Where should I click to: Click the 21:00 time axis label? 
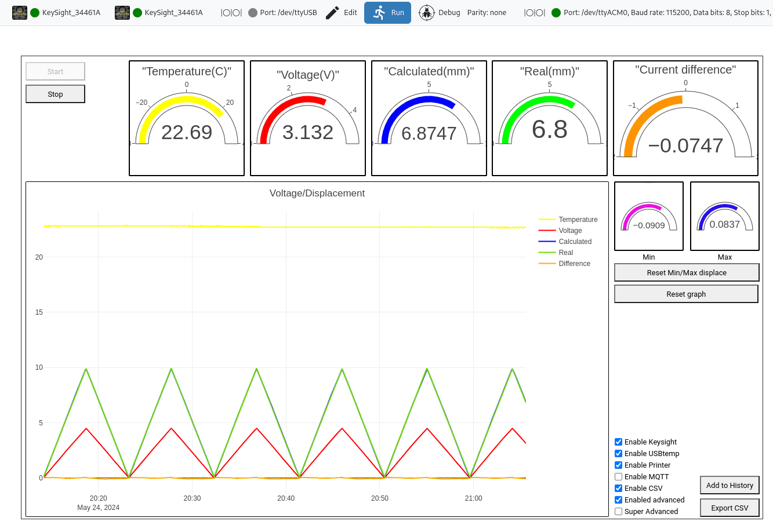click(473, 498)
